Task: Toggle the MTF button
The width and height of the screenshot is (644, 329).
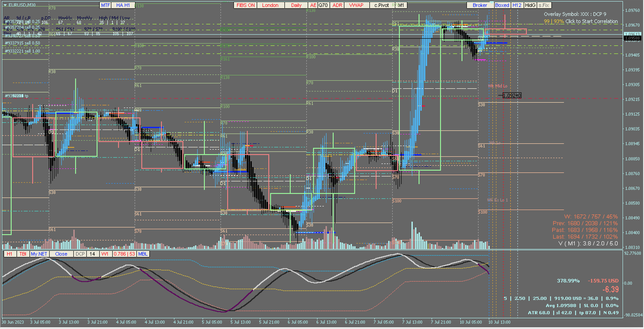Action: pyautogui.click(x=105, y=5)
